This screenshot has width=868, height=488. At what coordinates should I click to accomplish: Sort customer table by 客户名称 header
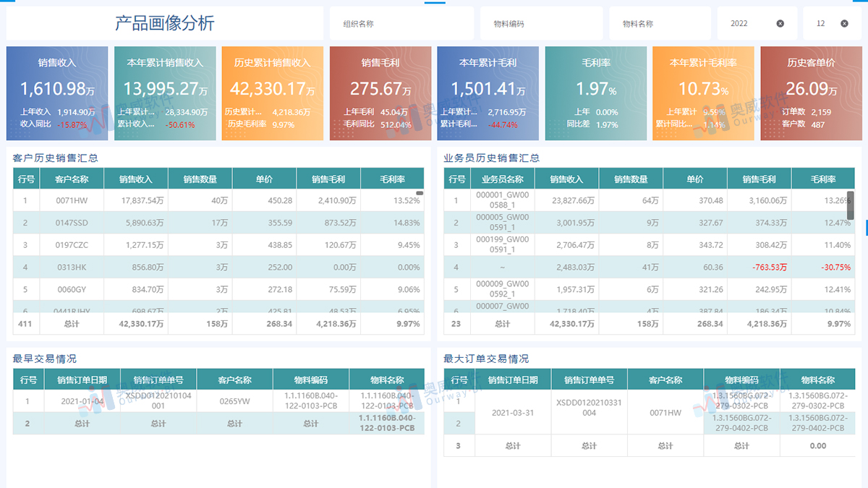pos(72,179)
